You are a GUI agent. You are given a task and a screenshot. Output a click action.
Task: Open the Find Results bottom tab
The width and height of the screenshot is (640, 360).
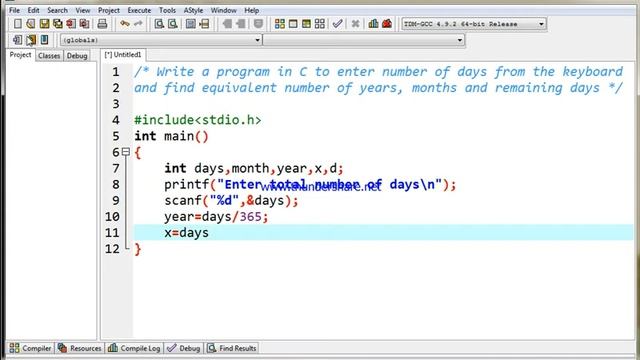tap(232, 348)
